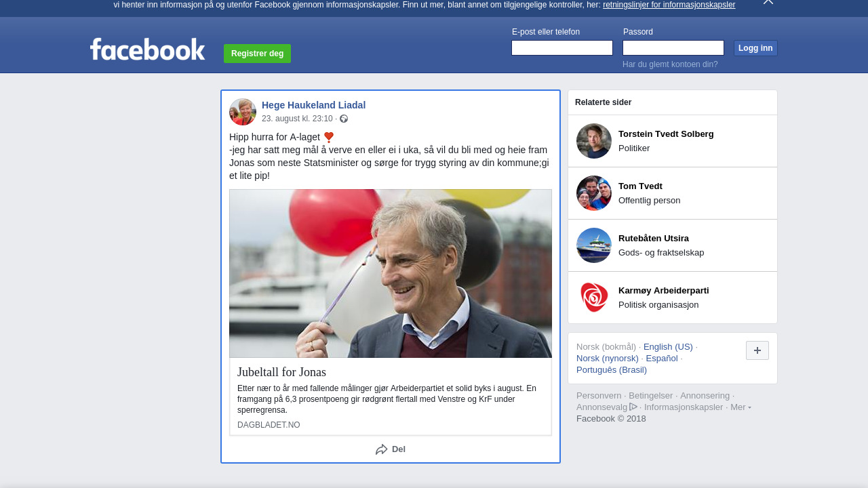Click the 'Relaterte sider' heading
The image size is (868, 488).
tap(604, 102)
